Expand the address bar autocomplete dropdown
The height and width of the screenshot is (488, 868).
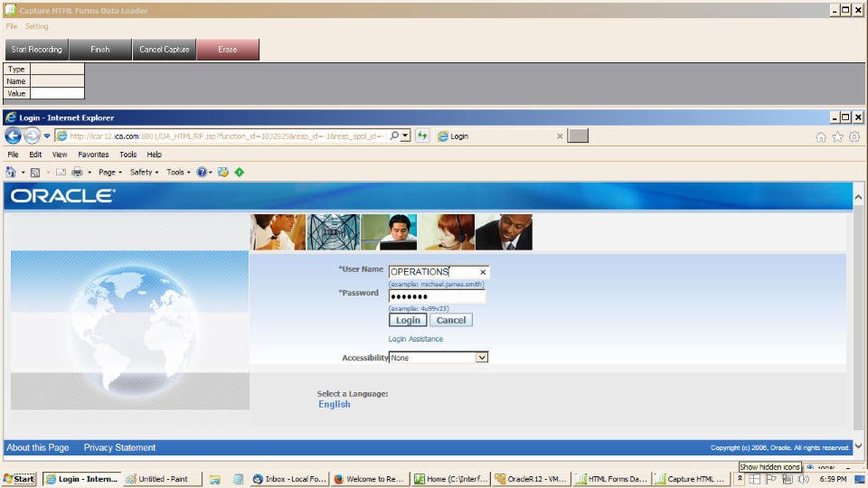click(x=406, y=136)
